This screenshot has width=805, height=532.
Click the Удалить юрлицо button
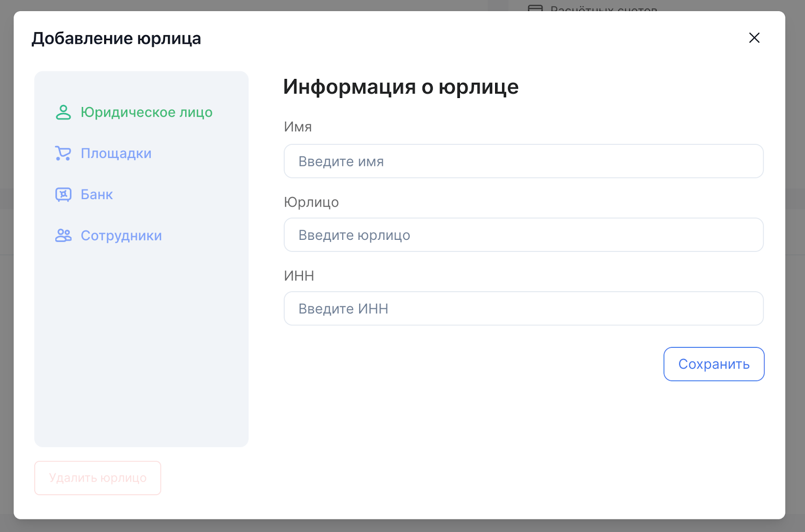click(98, 478)
